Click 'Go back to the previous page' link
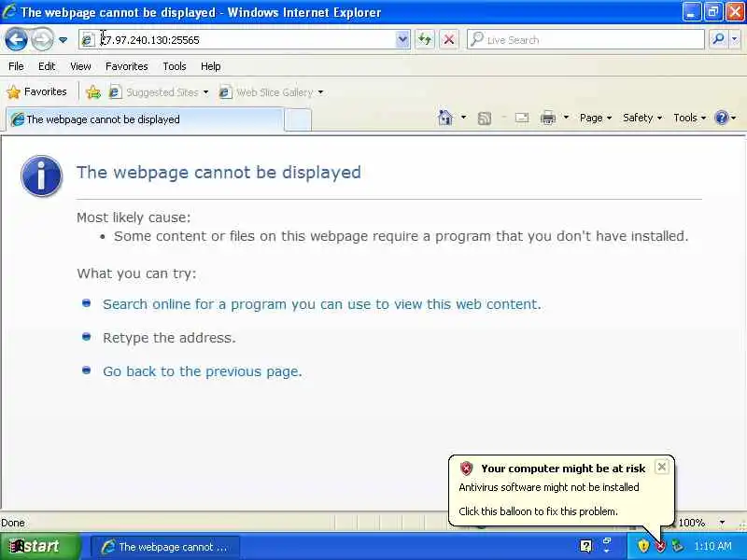747x560 pixels. pyautogui.click(x=203, y=371)
